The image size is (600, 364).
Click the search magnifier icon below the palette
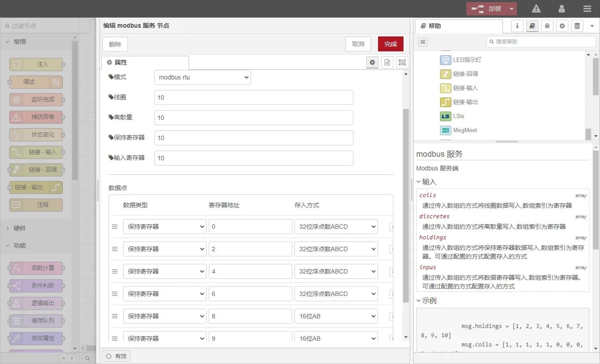88,357
